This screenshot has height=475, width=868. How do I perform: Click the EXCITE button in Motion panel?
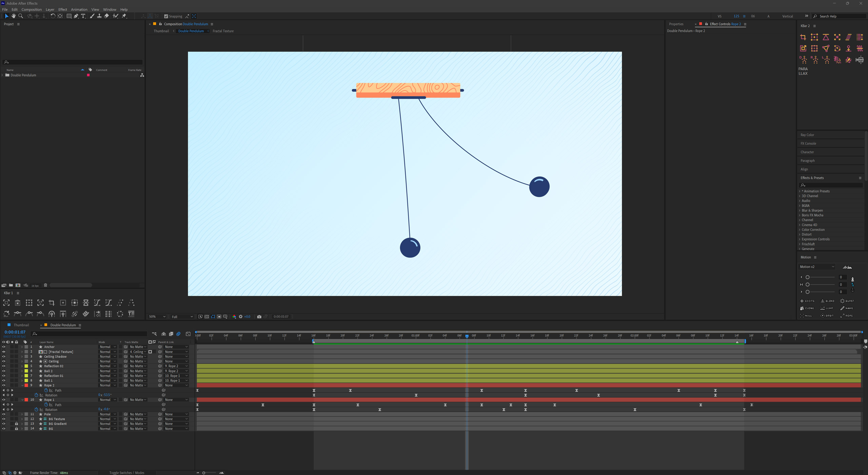[807, 301]
